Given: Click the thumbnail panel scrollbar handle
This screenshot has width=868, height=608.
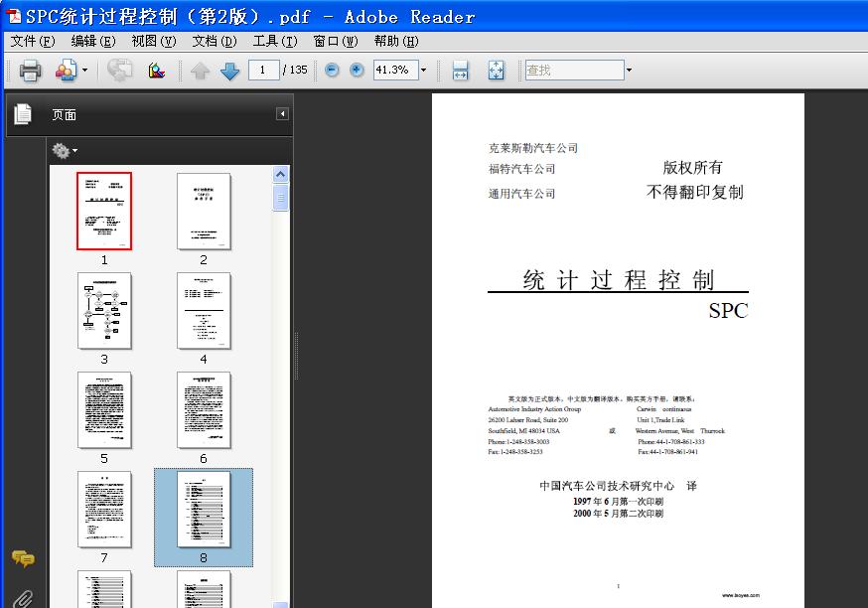Looking at the screenshot, I should pos(281,198).
